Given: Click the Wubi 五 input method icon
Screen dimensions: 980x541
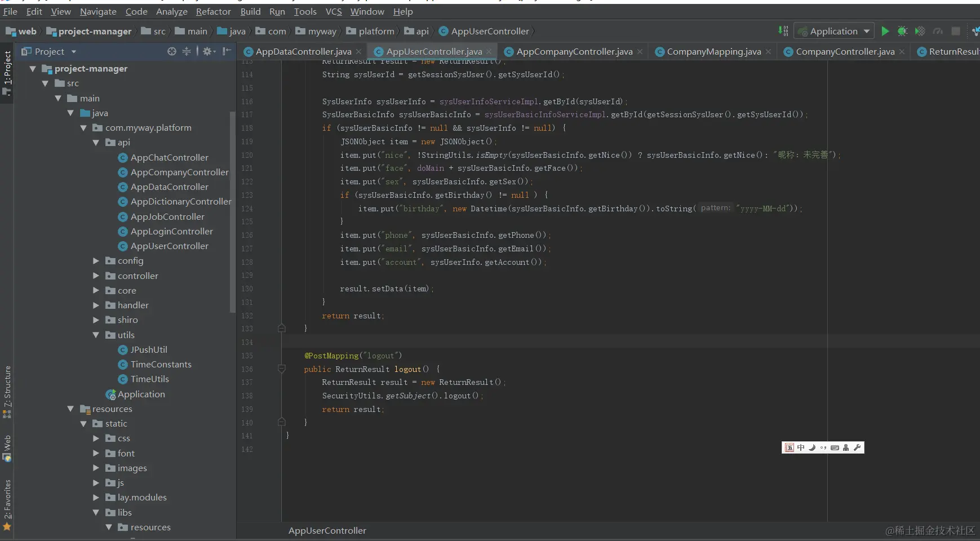Looking at the screenshot, I should tap(790, 447).
